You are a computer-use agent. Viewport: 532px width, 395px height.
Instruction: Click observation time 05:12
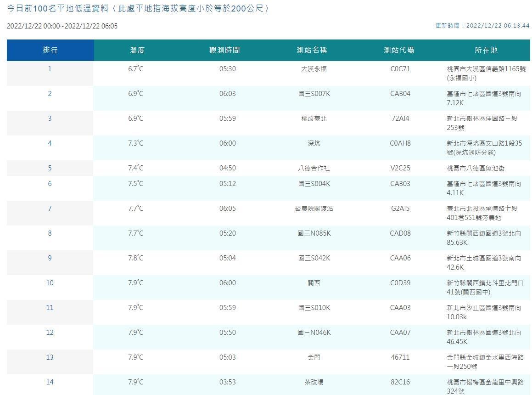pos(227,184)
